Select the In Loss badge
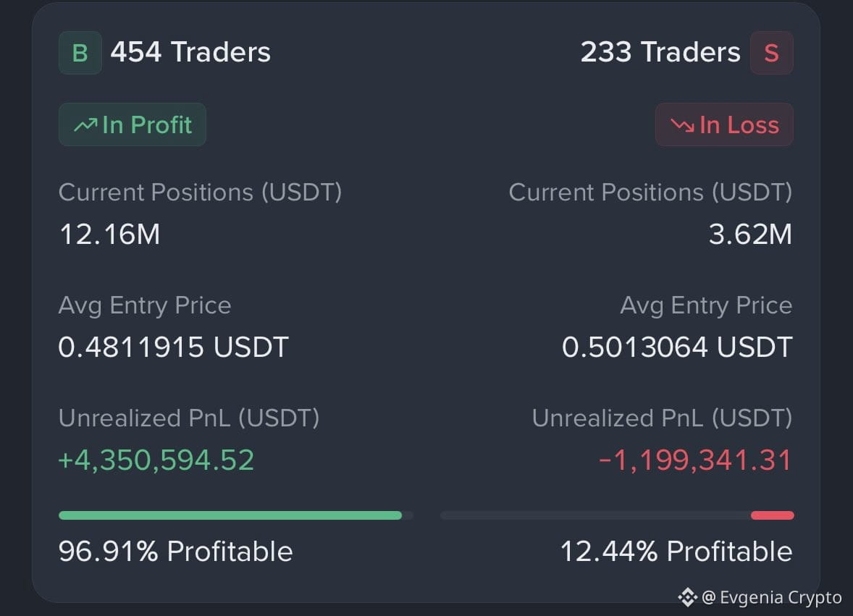853x616 pixels. pos(724,125)
